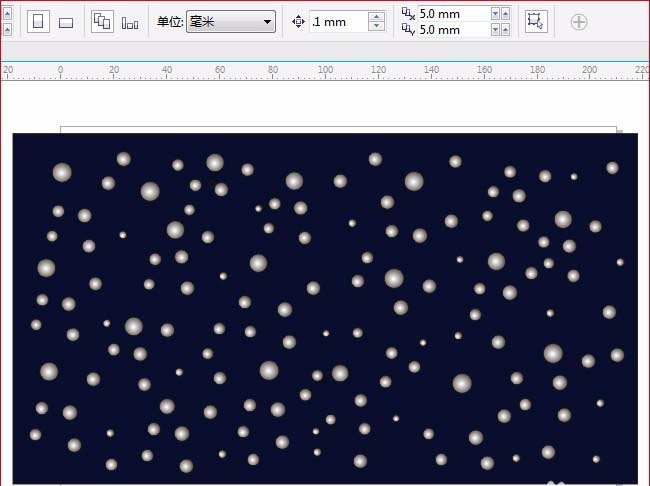The image size is (650, 486).
Task: Set page orientation to Landscape
Action: [x=66, y=23]
